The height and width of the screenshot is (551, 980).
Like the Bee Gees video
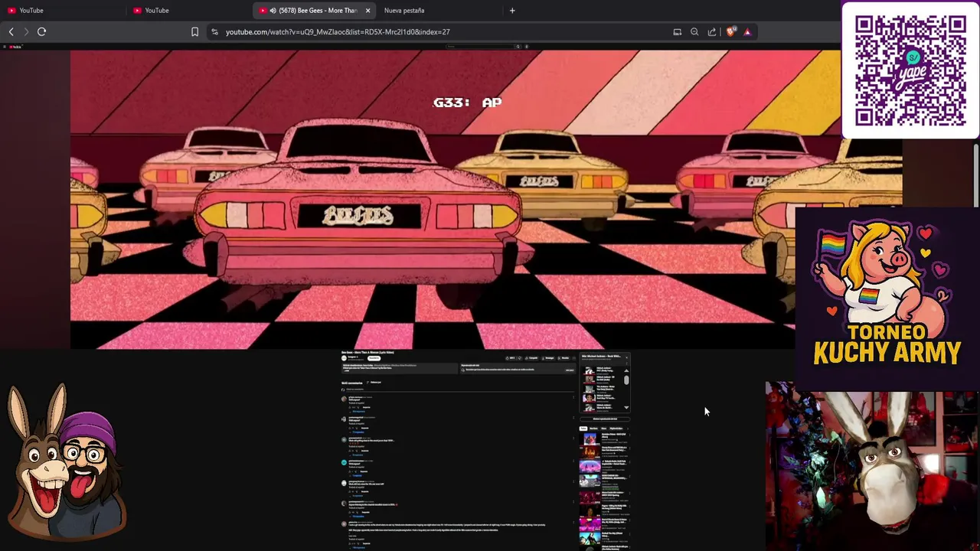(x=510, y=358)
